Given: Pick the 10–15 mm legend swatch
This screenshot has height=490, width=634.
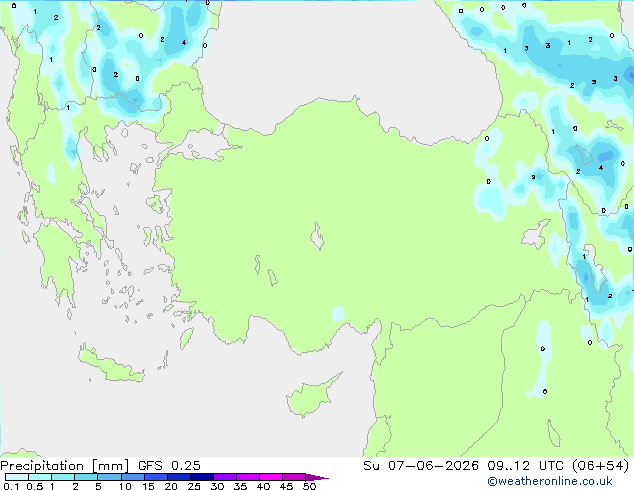Looking at the screenshot, I should [x=132, y=477].
